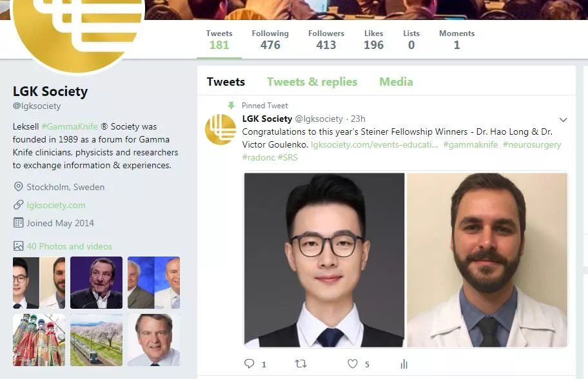Retweet the pinned Steiner Fellowship tweet
Screen dimensions: 588x379
click(300, 364)
